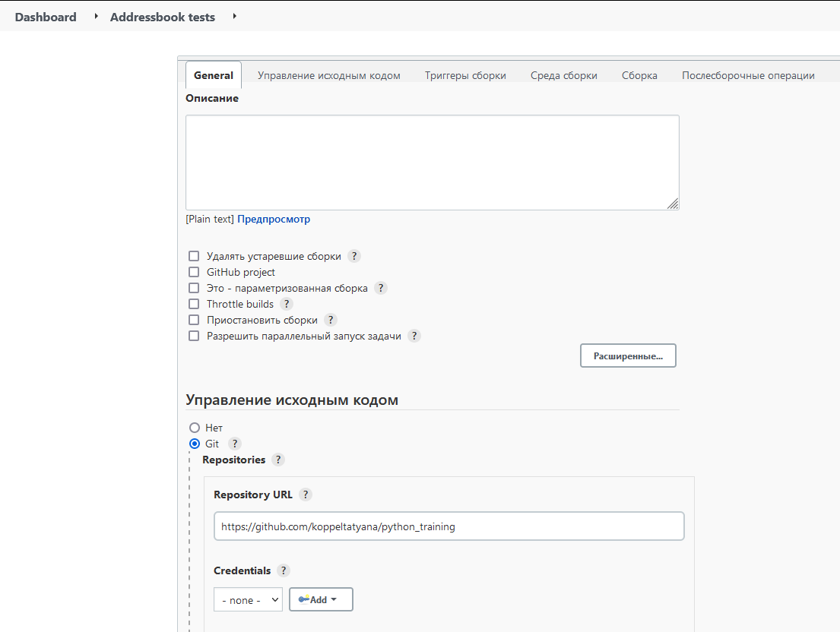
Task: Open the Credentials "- none -" dropdown
Action: 248,599
